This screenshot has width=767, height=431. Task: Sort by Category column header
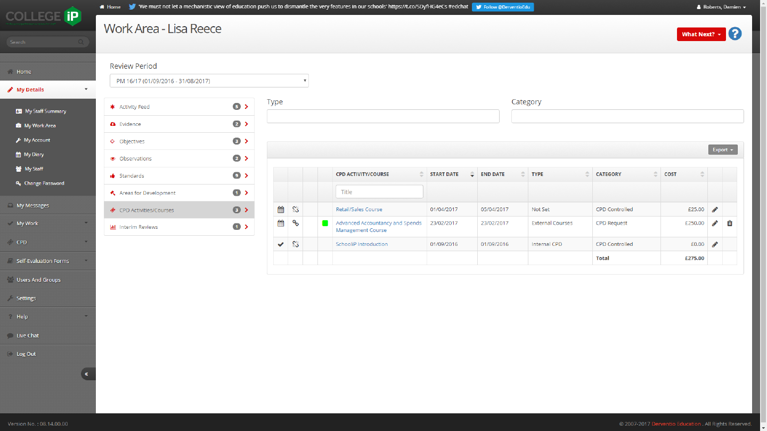[x=626, y=174]
